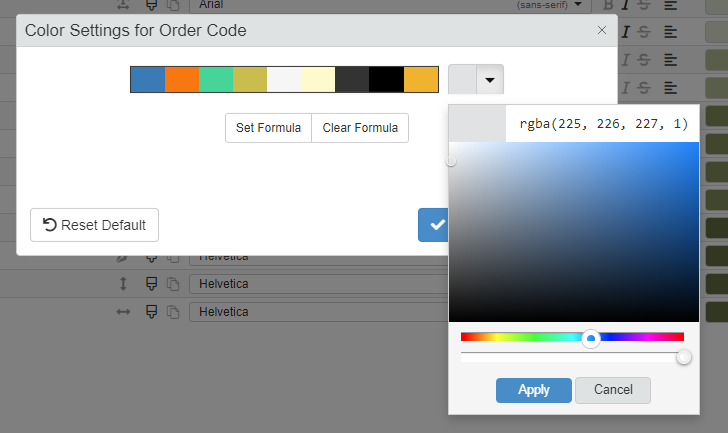The image size is (728, 433).
Task: Select the mint green palette swatch
Action: pyautogui.click(x=216, y=79)
